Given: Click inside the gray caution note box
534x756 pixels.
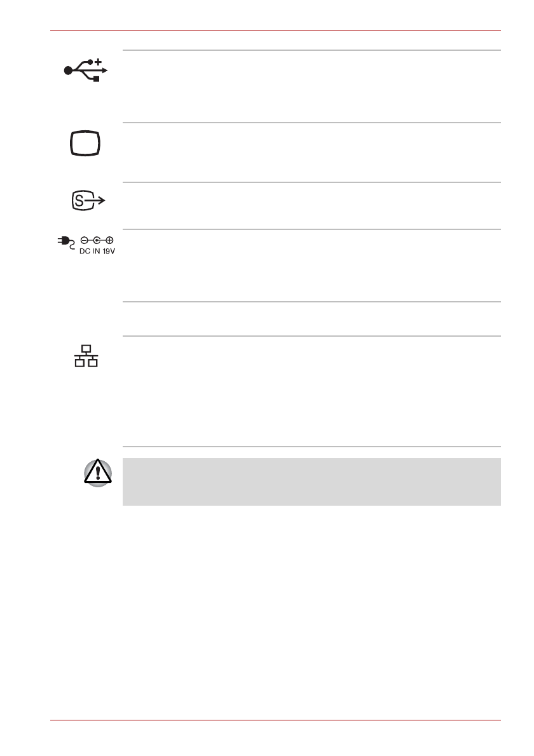Looking at the screenshot, I should (x=311, y=482).
